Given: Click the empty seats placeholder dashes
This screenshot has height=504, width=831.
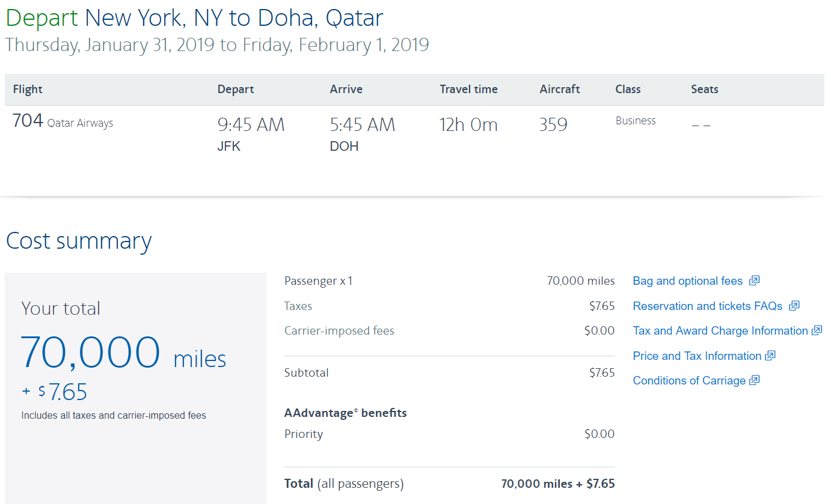Looking at the screenshot, I should (701, 126).
